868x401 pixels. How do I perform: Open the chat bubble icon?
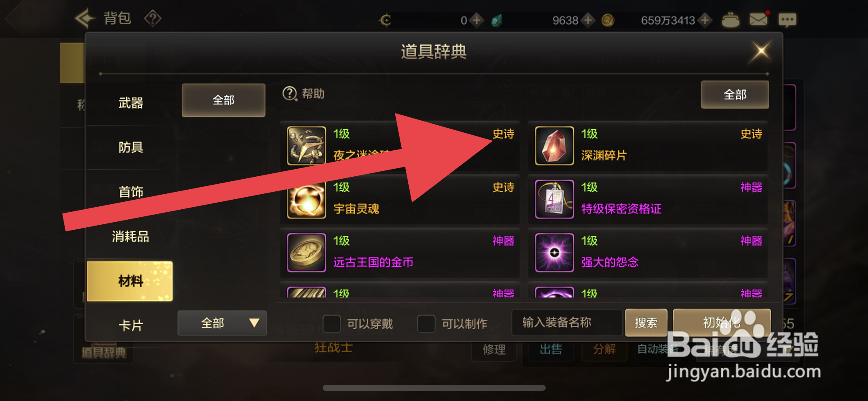787,20
